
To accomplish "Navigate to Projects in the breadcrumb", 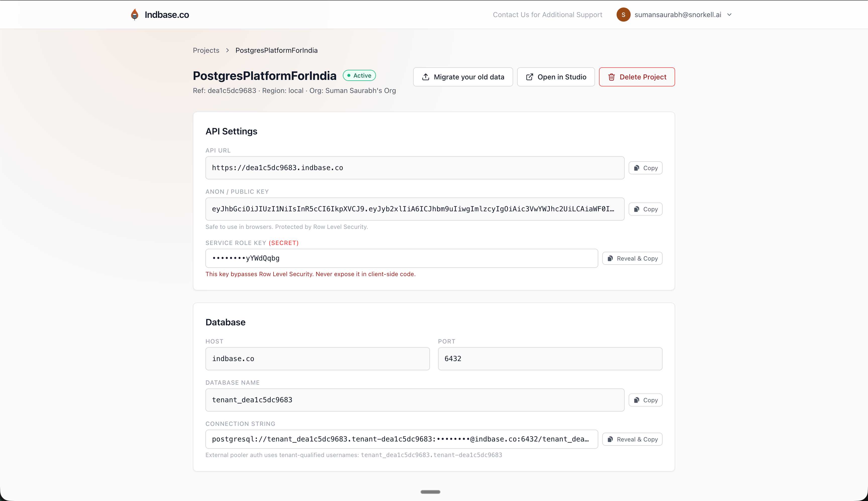I will (206, 50).
